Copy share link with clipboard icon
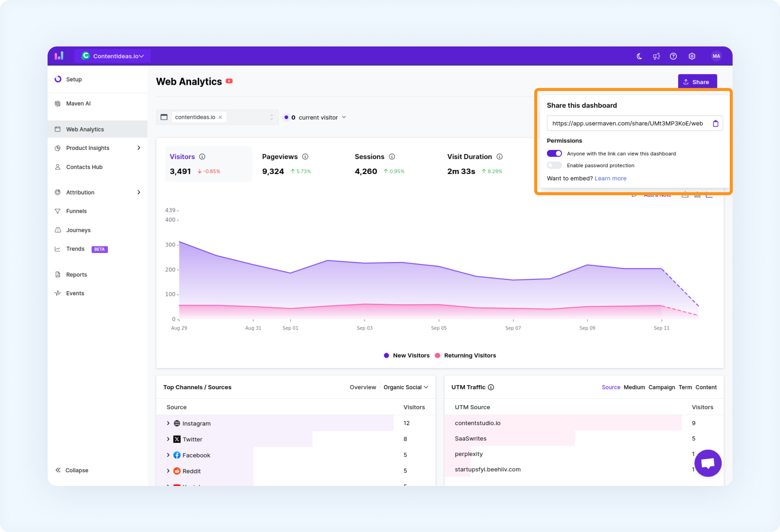This screenshot has width=780, height=532. [x=715, y=123]
